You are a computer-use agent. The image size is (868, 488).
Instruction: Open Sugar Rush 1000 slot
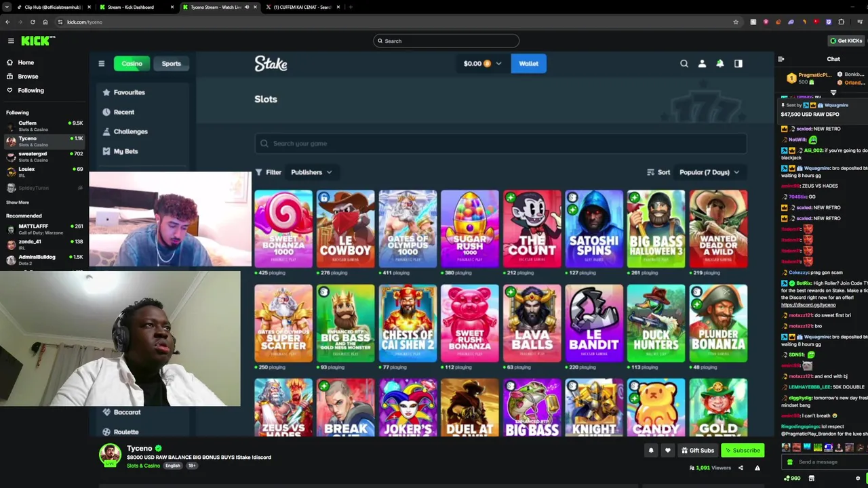pyautogui.click(x=469, y=229)
